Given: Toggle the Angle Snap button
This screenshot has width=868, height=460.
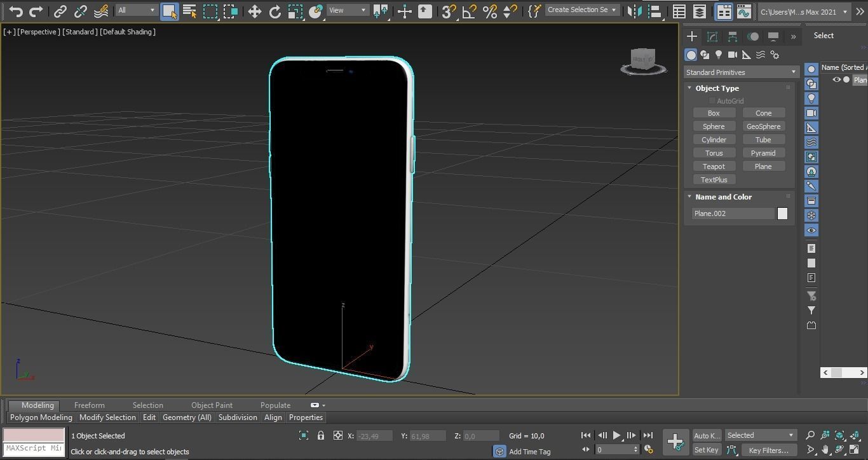Looking at the screenshot, I should (x=469, y=11).
